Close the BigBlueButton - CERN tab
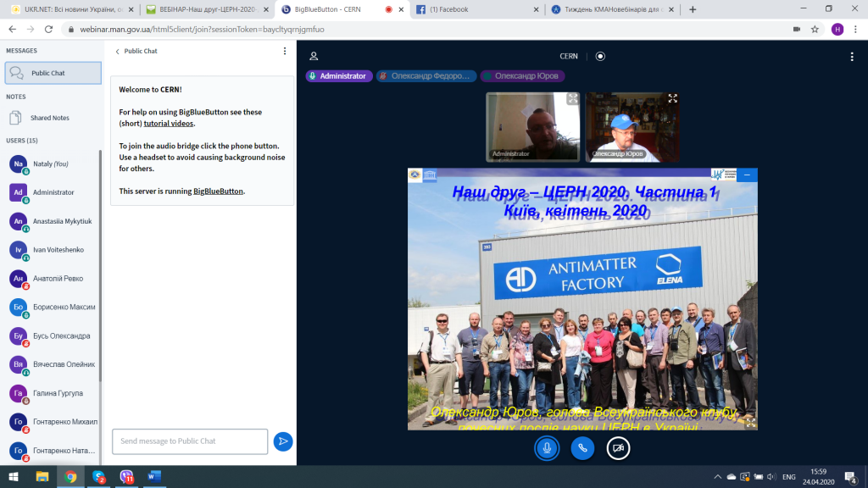Screen dimensions: 868x488 [x=401, y=9]
